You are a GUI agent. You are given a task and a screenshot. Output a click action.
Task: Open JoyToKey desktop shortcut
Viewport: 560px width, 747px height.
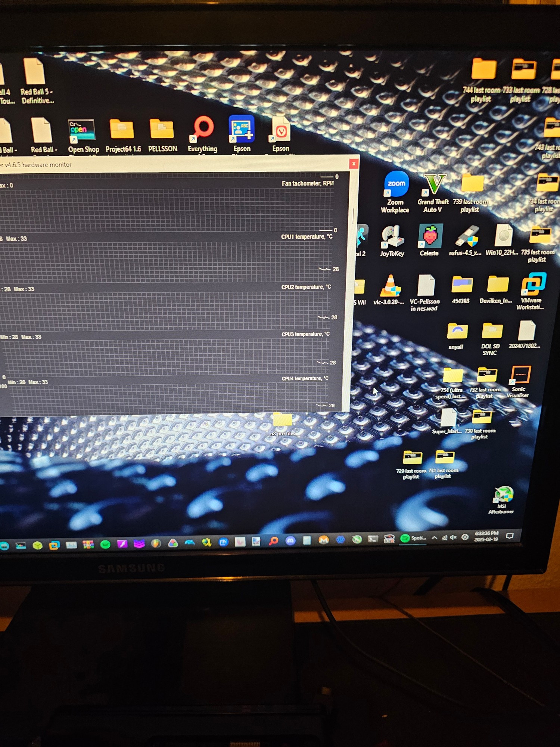pos(392,241)
